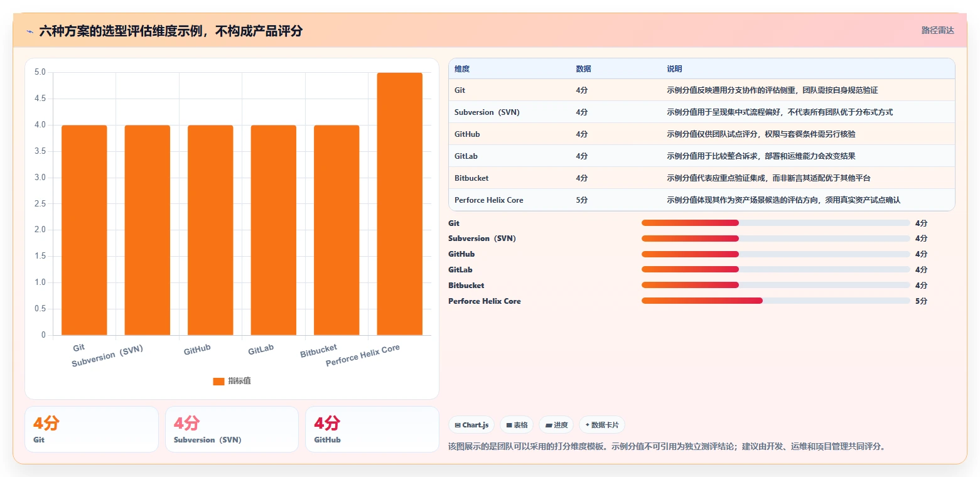Screen dimensions: 980x477
Task: Click Subversion (SVN) cell in table
Action: [x=487, y=112]
